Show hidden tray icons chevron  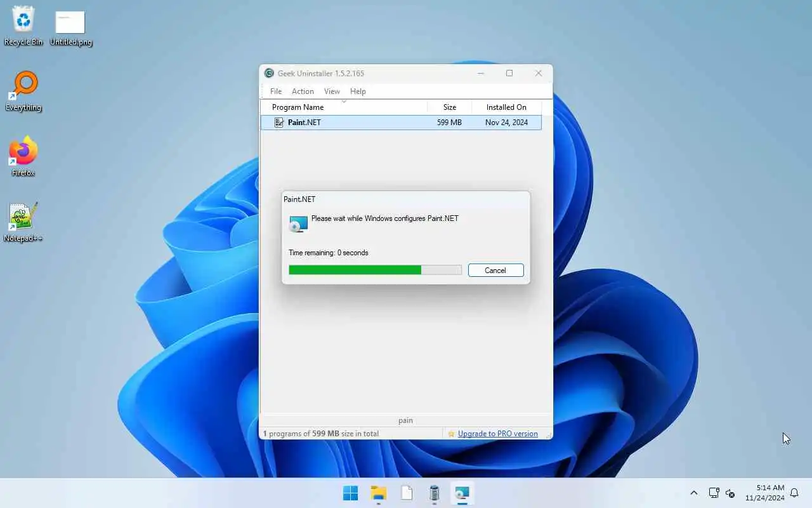[693, 493]
